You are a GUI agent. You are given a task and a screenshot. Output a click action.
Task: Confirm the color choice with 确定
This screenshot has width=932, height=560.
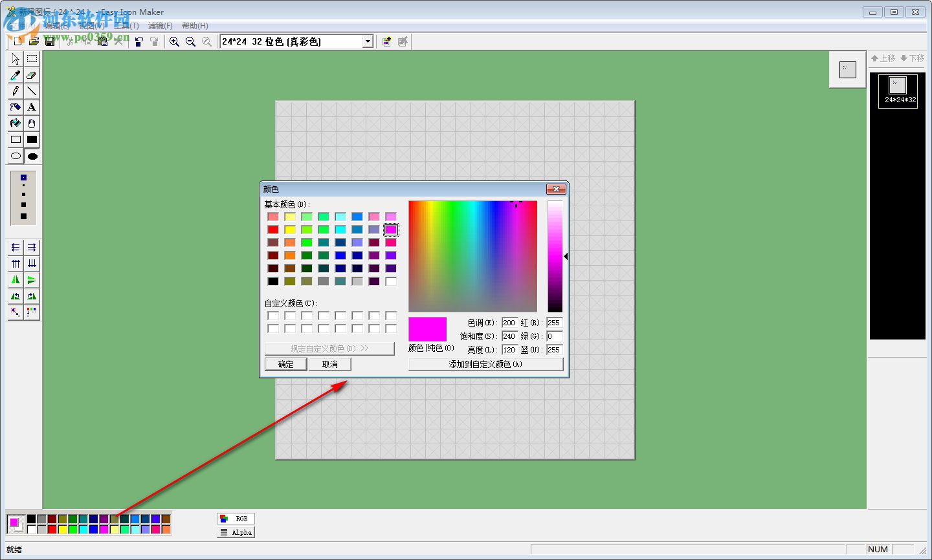pyautogui.click(x=285, y=363)
